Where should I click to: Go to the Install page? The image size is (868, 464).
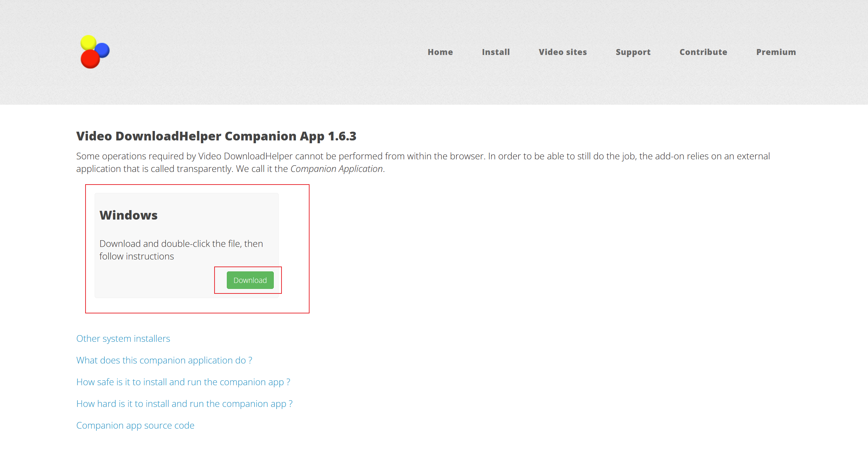(x=496, y=52)
